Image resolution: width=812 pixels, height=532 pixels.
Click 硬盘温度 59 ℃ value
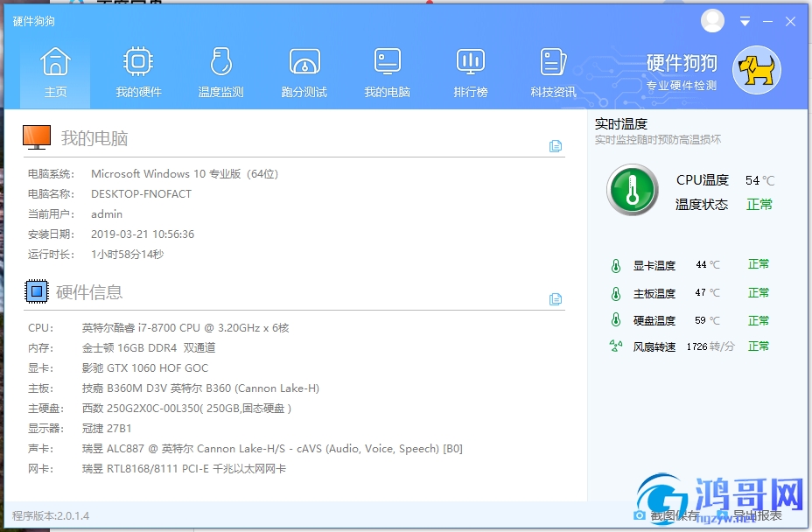point(707,320)
